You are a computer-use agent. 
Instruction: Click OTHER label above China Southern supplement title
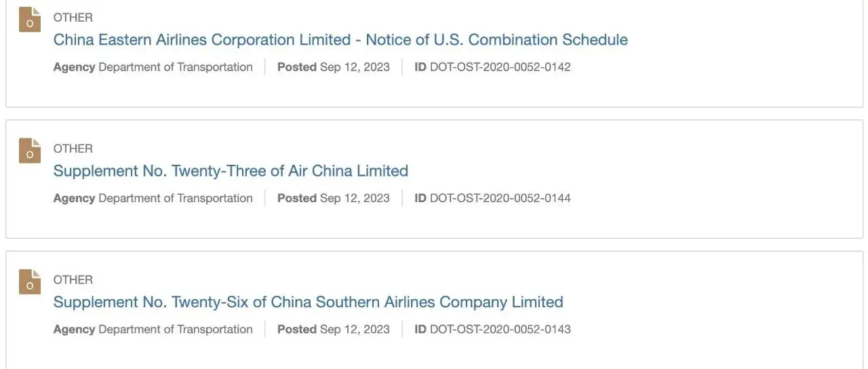click(x=73, y=279)
